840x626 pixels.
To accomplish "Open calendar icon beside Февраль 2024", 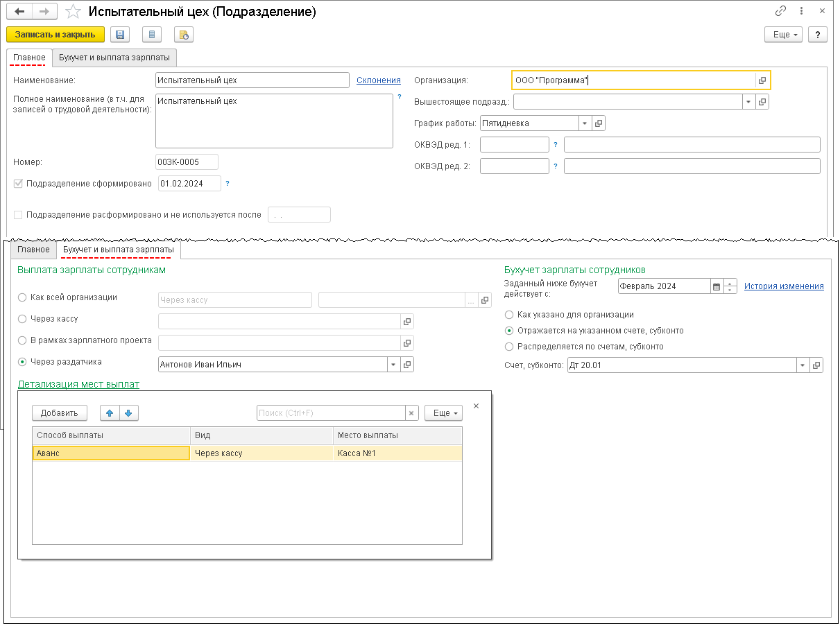I will [x=717, y=286].
